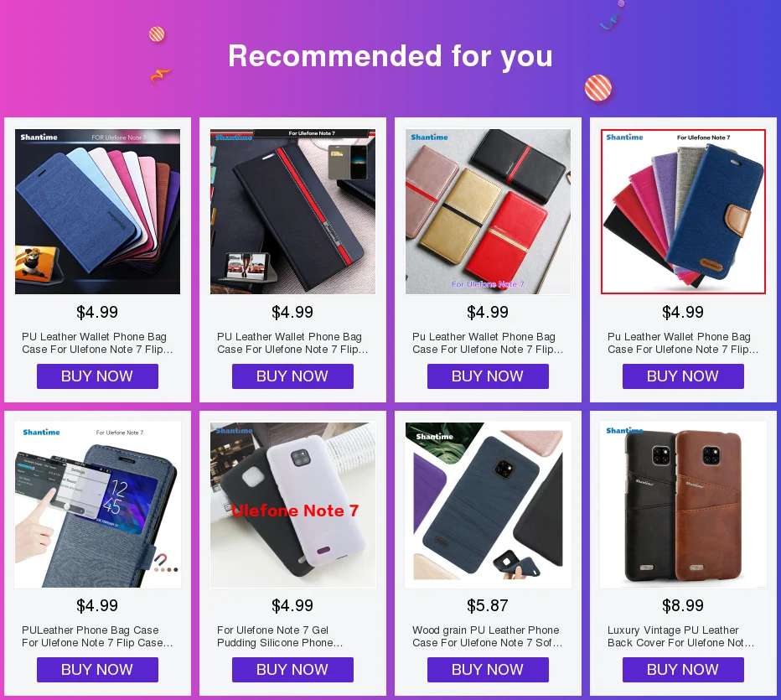The height and width of the screenshot is (700, 781).
Task: Open the denim fan-style case image
Action: (684, 212)
